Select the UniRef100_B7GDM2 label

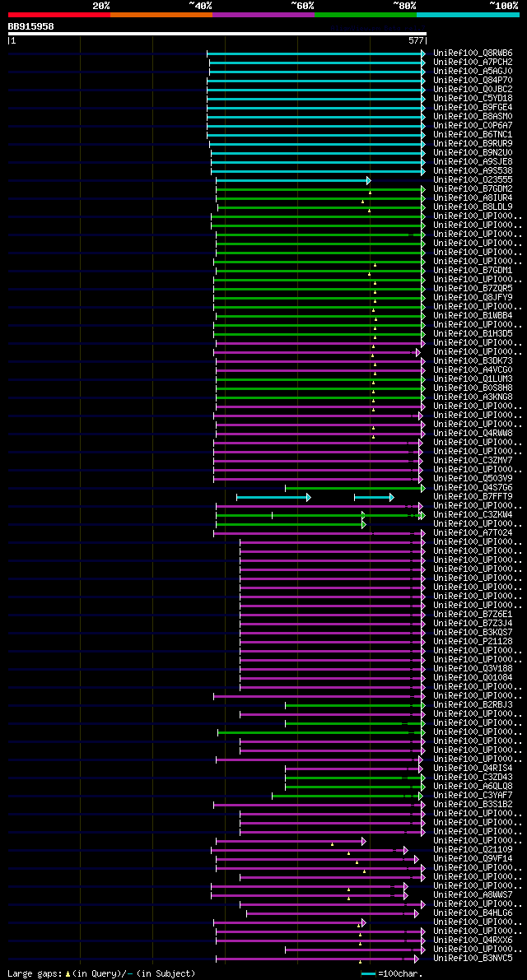pyautogui.click(x=473, y=189)
